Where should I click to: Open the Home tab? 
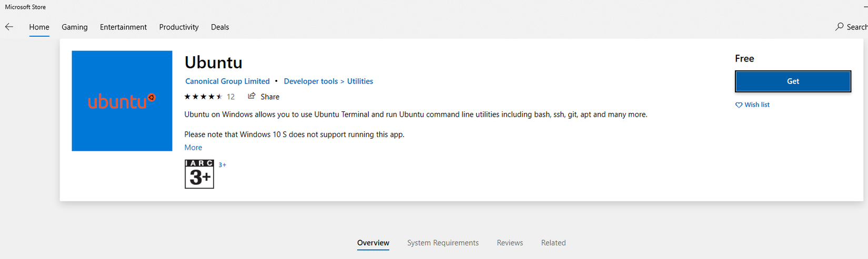pyautogui.click(x=39, y=27)
